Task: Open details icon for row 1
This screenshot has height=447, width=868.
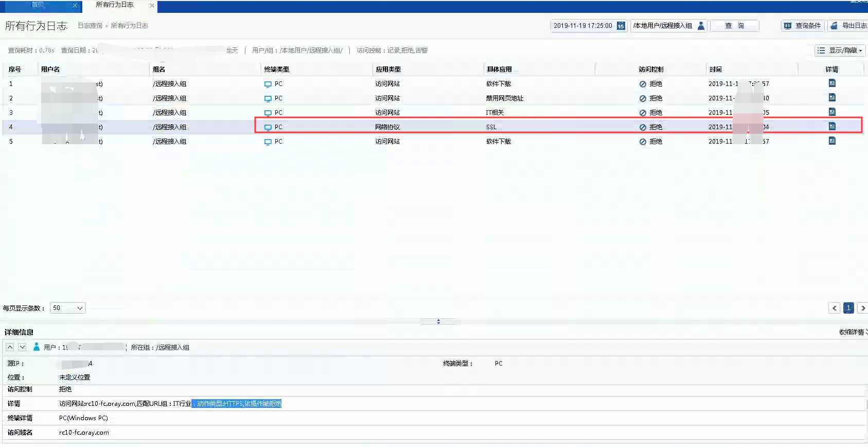Action: [832, 83]
